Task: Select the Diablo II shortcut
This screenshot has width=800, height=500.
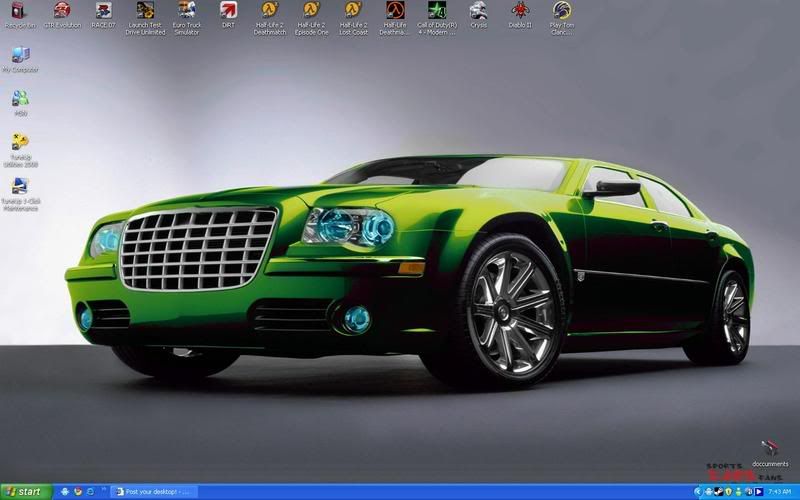Action: point(520,13)
